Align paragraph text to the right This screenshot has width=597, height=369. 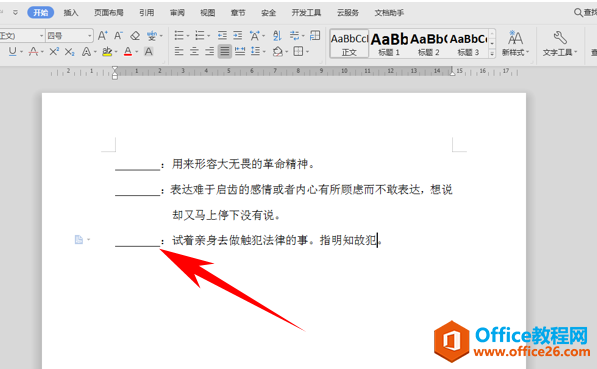click(209, 51)
